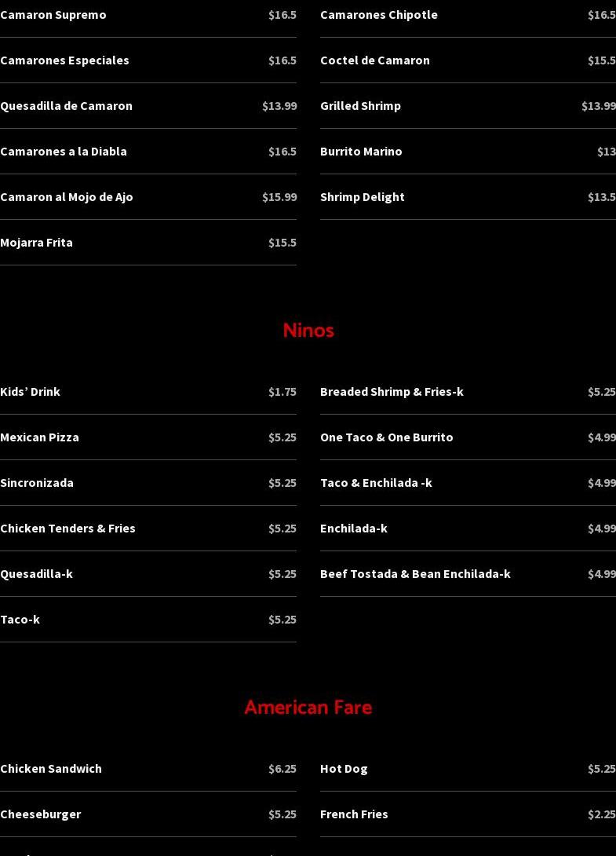Open the Quesadilla de Camaron item

66,106
